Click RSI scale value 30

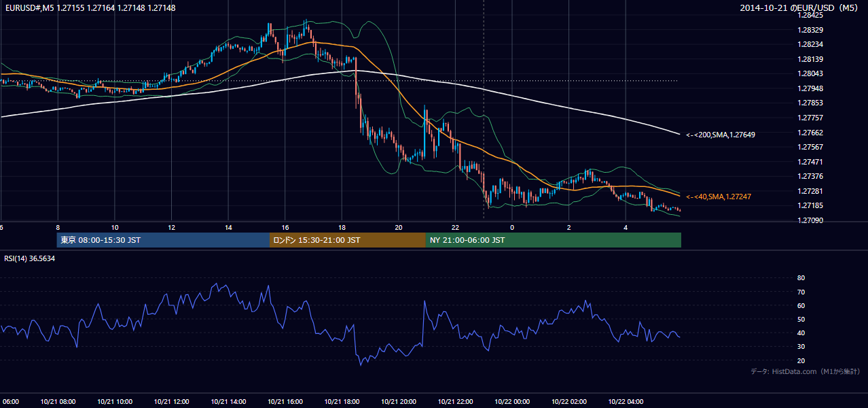pyautogui.click(x=801, y=347)
